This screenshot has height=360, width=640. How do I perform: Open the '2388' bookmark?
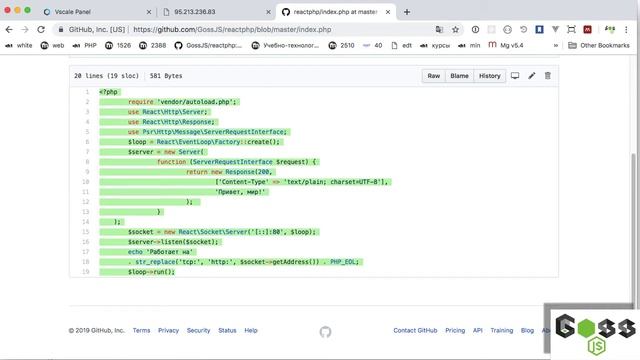click(x=152, y=45)
